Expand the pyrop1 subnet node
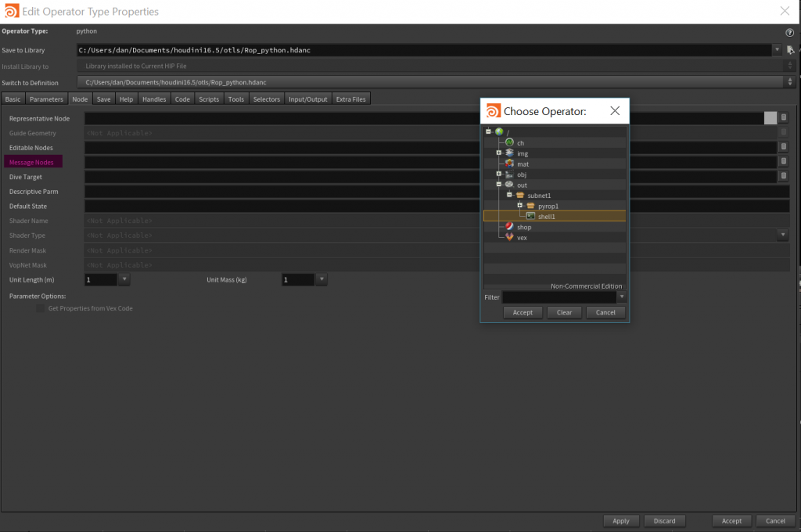The width and height of the screenshot is (801, 532). tap(519, 206)
